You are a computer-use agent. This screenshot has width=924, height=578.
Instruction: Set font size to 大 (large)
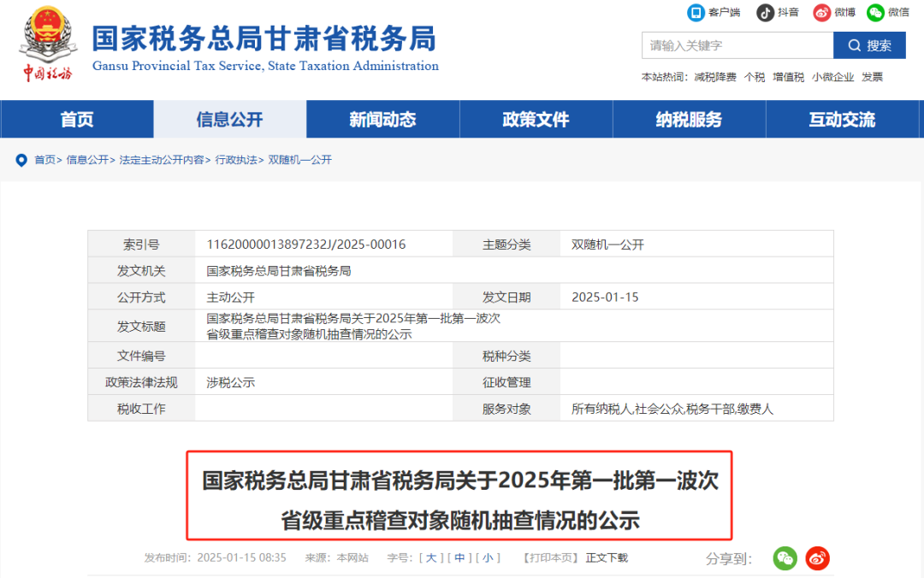click(430, 557)
